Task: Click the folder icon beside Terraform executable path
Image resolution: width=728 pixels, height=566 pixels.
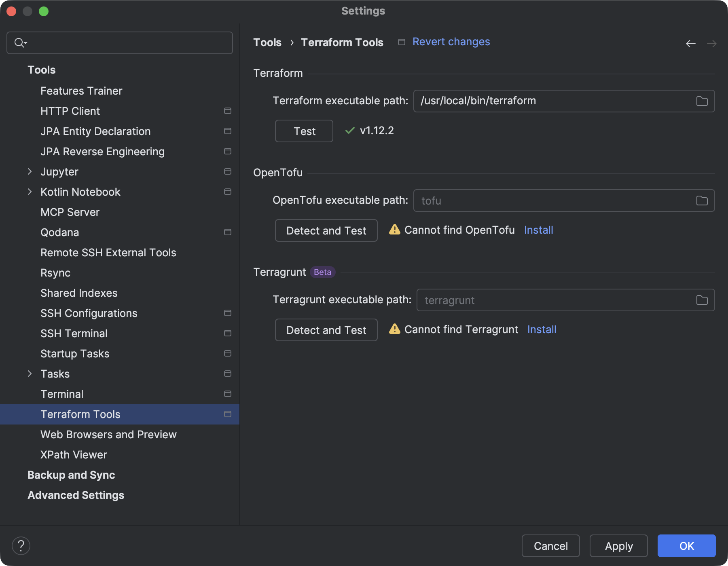Action: pyautogui.click(x=702, y=101)
